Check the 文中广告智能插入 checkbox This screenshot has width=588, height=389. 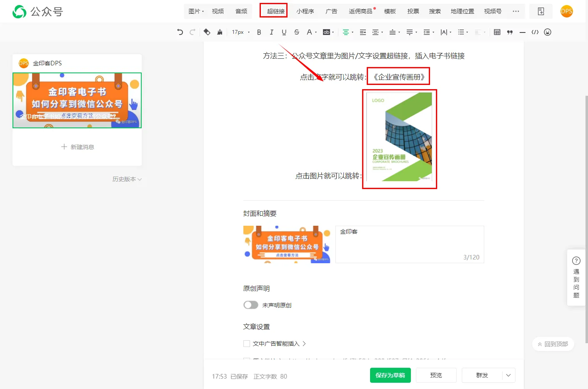click(x=247, y=344)
